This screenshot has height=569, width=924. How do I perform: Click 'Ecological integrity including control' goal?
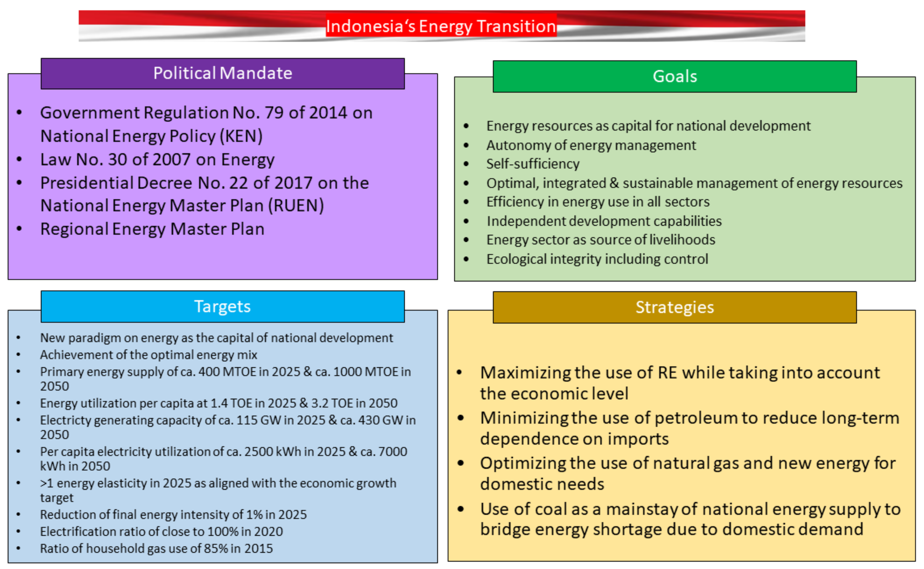click(597, 259)
